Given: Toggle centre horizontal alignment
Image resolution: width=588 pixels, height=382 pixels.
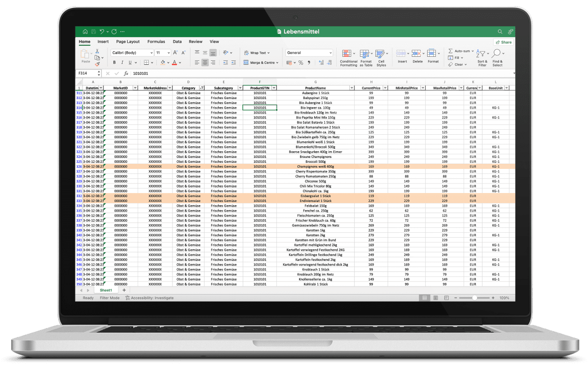Looking at the screenshot, I should (205, 63).
